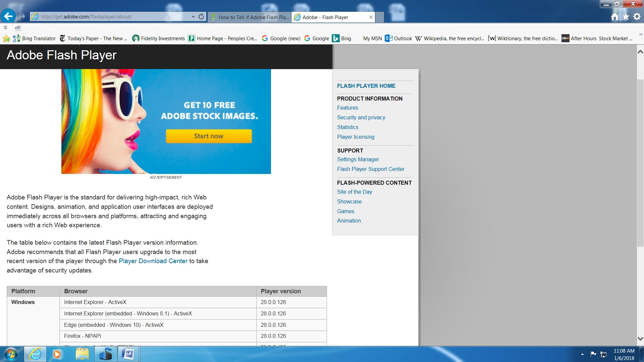Image resolution: width=644 pixels, height=362 pixels.
Task: Launch Windows Media Player from taskbar
Action: click(x=57, y=354)
